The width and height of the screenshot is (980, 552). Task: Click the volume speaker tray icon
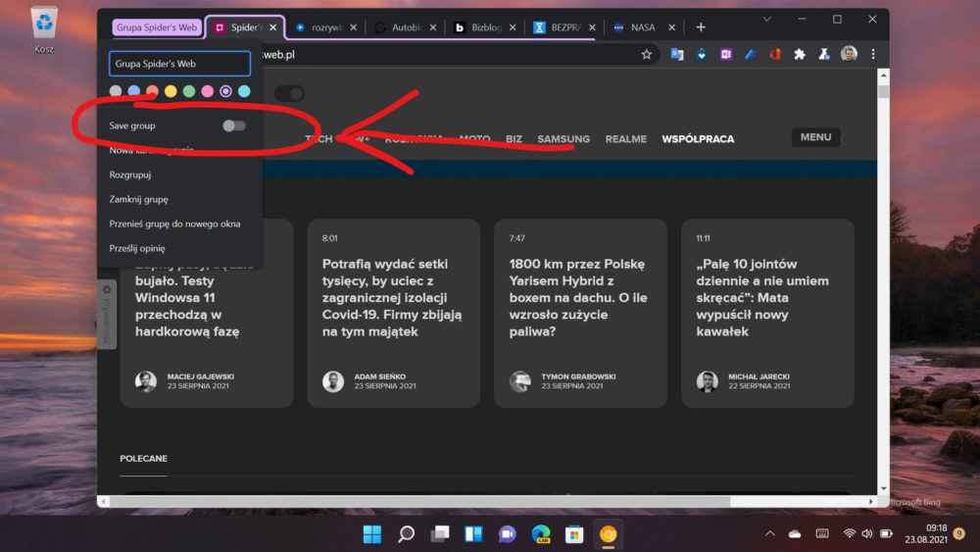coord(867,534)
